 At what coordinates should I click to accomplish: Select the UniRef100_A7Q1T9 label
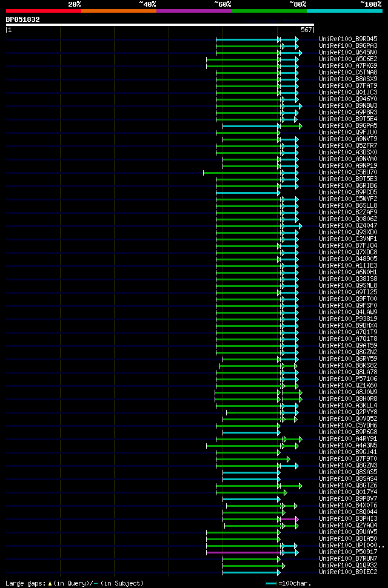click(348, 332)
